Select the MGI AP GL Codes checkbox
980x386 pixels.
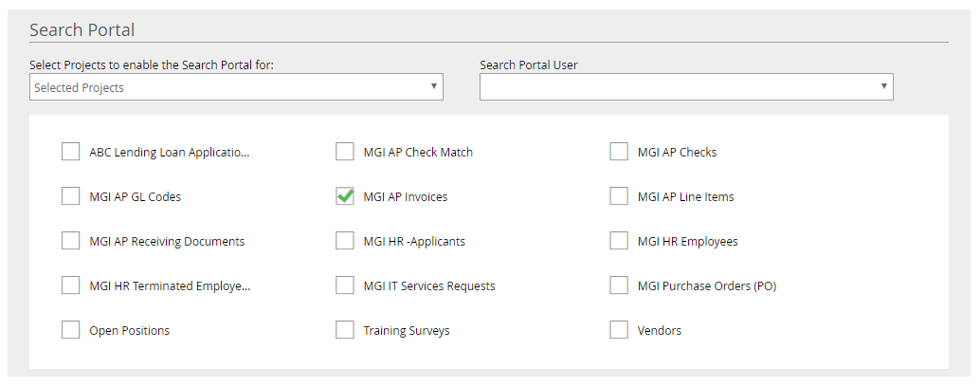[x=71, y=196]
